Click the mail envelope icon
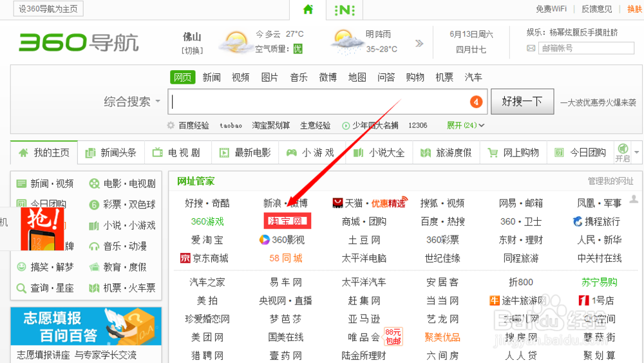Viewport: 644px width, 363px height. pyautogui.click(x=531, y=48)
